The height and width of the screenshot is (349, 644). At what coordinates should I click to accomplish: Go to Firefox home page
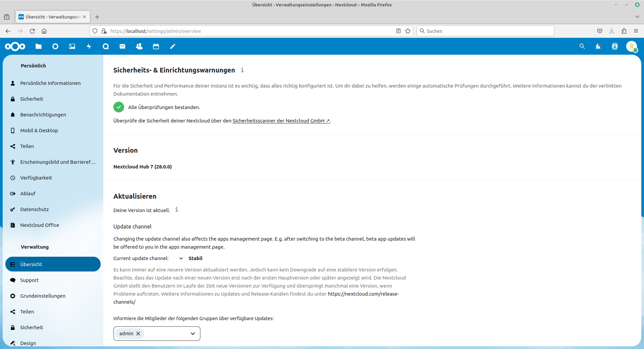(x=44, y=31)
